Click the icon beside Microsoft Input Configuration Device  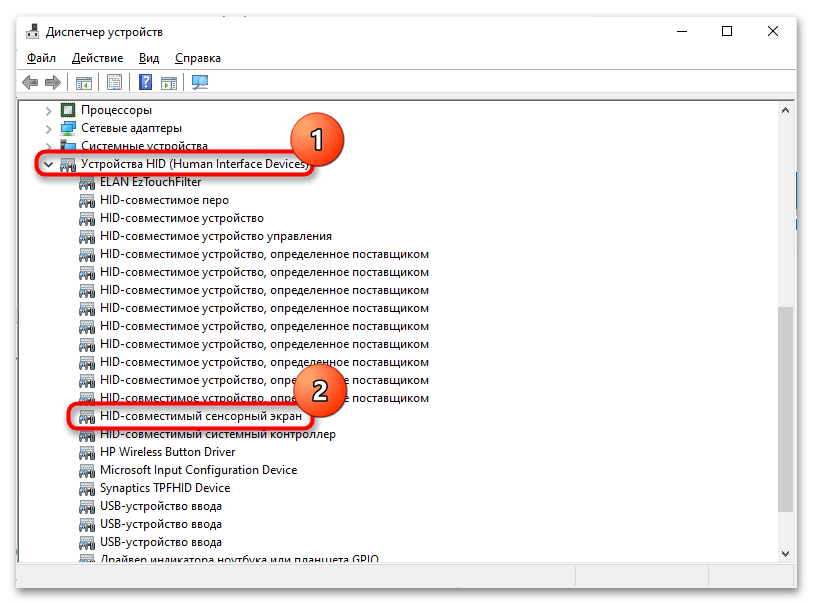click(x=87, y=470)
